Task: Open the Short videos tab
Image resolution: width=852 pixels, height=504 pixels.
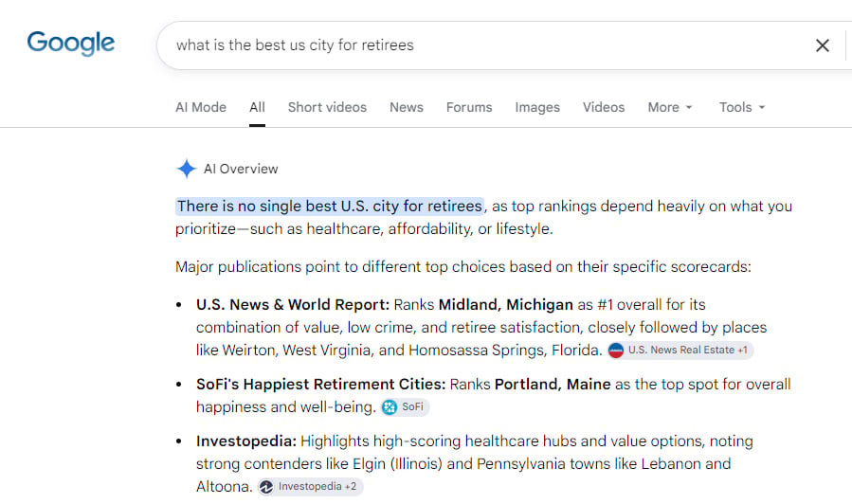Action: (x=327, y=108)
